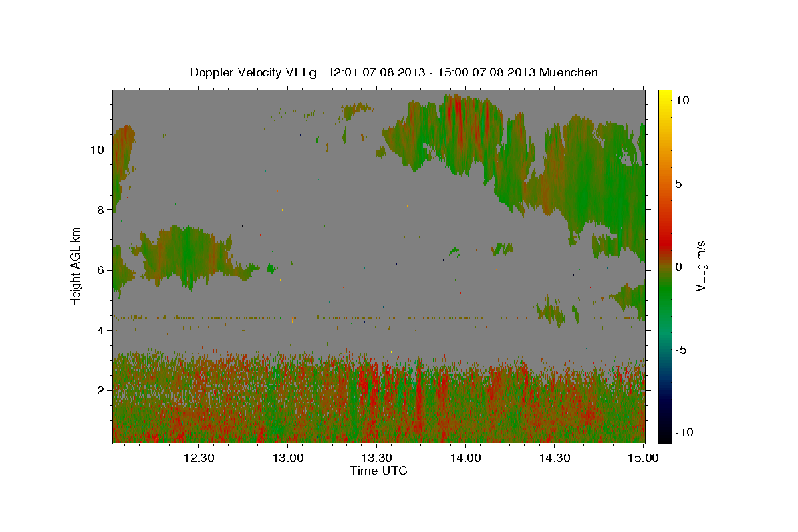Select the 15:00 time tick label

pos(643,458)
